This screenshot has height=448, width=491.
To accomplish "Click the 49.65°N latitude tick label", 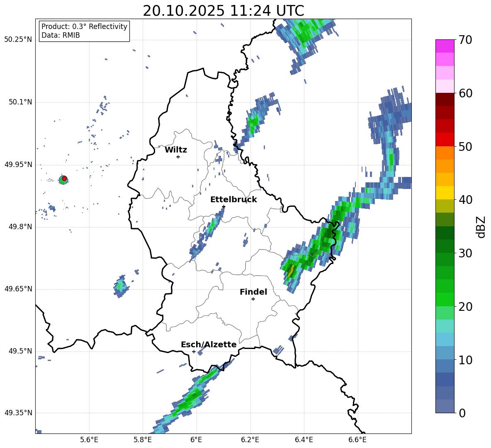I will coord(18,289).
